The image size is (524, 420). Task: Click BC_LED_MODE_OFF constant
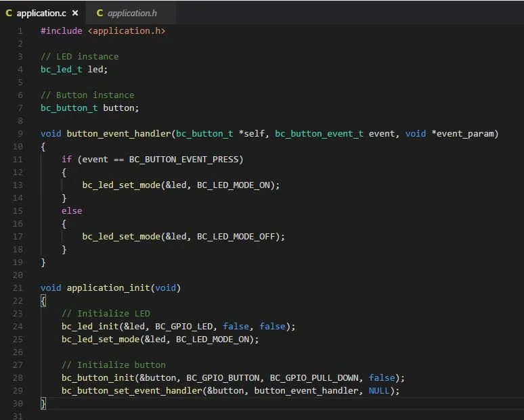[236, 237]
